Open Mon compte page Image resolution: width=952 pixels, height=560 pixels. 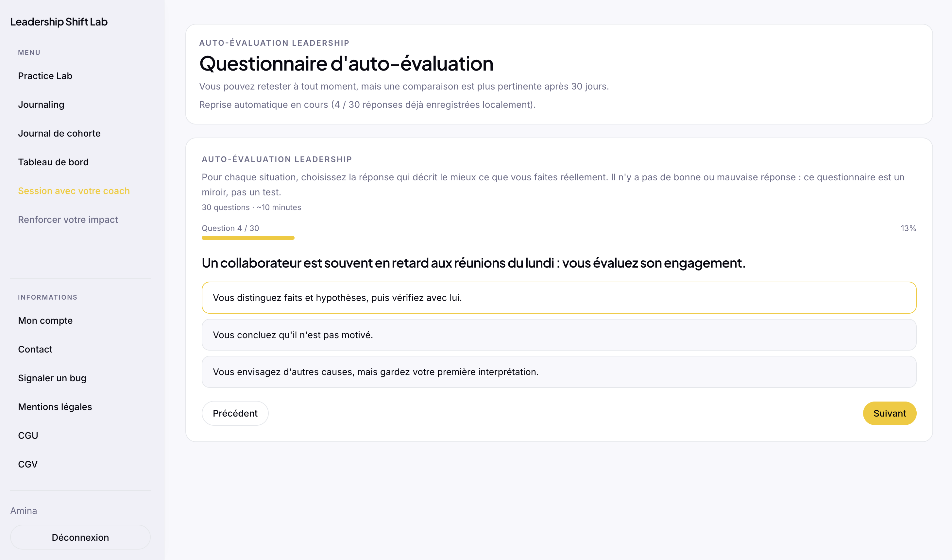pyautogui.click(x=45, y=321)
